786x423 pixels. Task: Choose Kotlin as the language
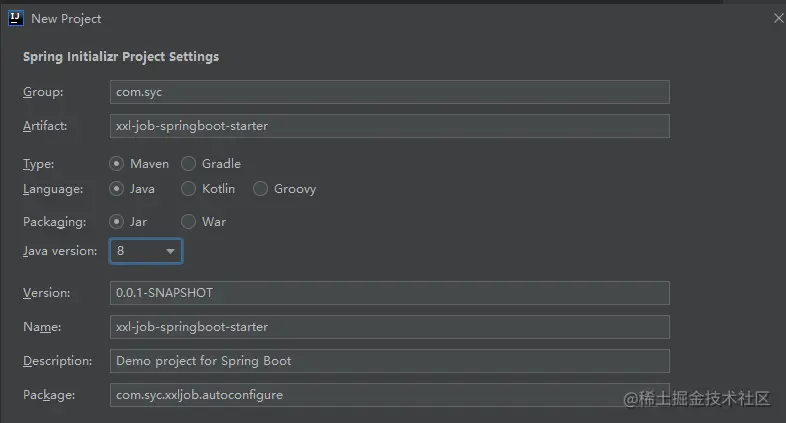click(x=188, y=189)
